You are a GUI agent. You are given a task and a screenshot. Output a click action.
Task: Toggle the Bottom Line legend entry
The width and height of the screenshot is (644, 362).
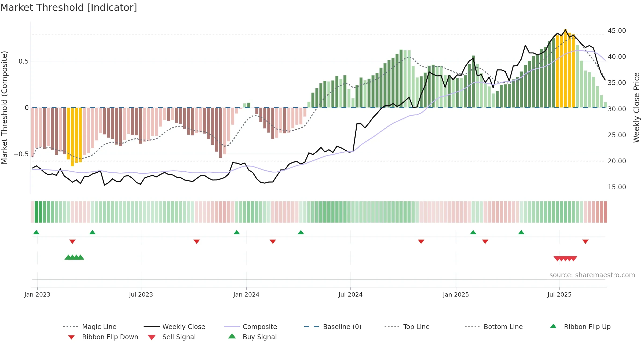pos(494,327)
